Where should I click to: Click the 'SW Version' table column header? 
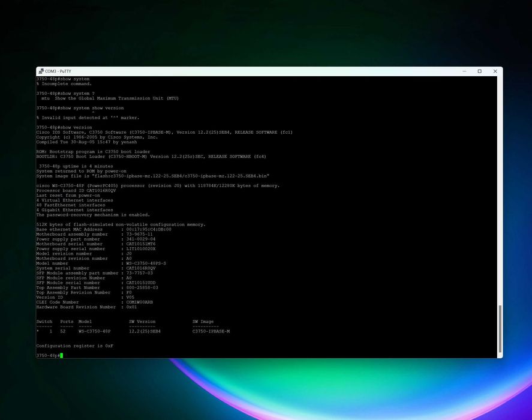tap(142, 322)
